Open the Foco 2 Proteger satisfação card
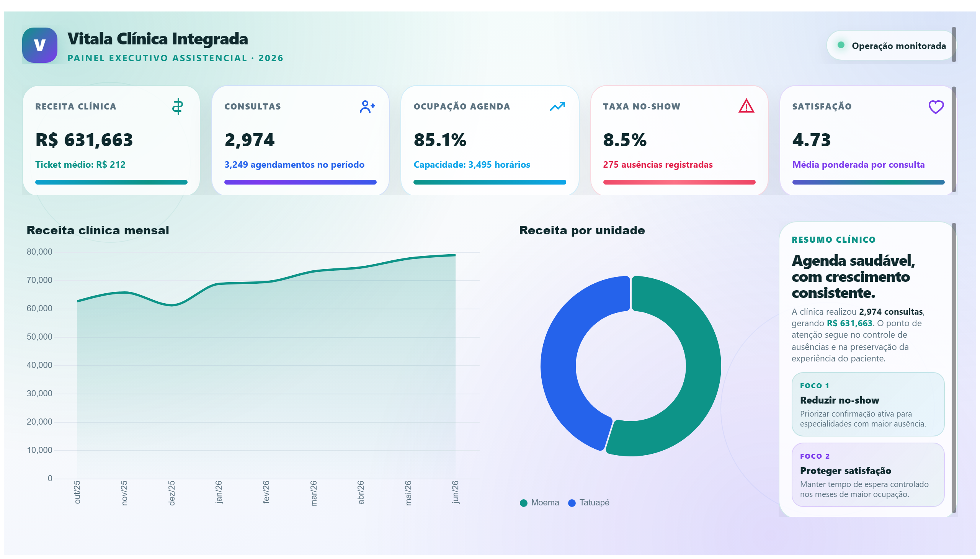Screen dimensions: 980x559 (x=867, y=475)
